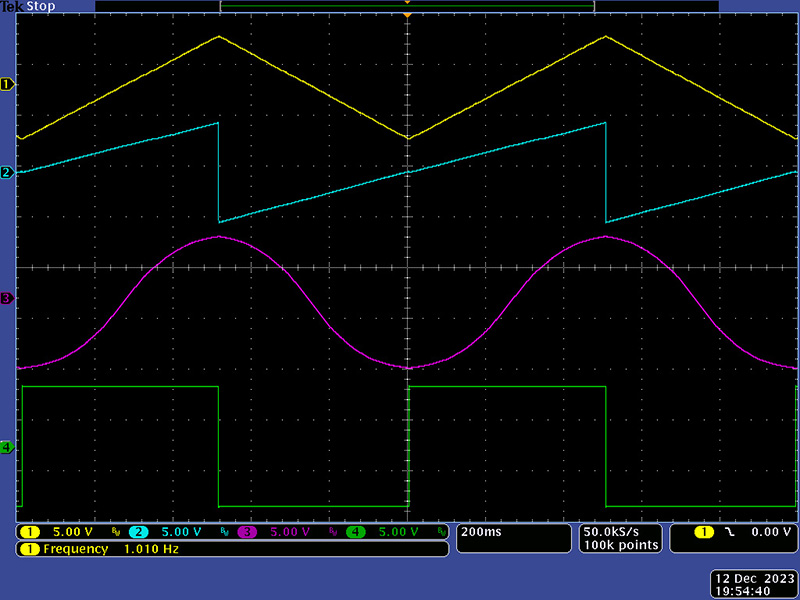800x600 pixels.
Task: Select the channel 4 badge in readout bar
Action: point(355,532)
